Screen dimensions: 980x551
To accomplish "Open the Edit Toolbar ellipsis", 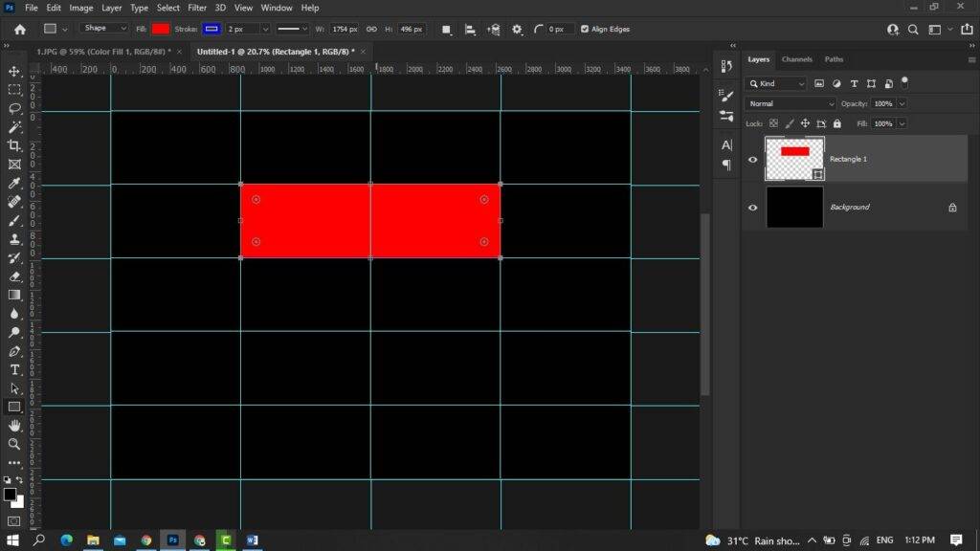I will (x=14, y=463).
